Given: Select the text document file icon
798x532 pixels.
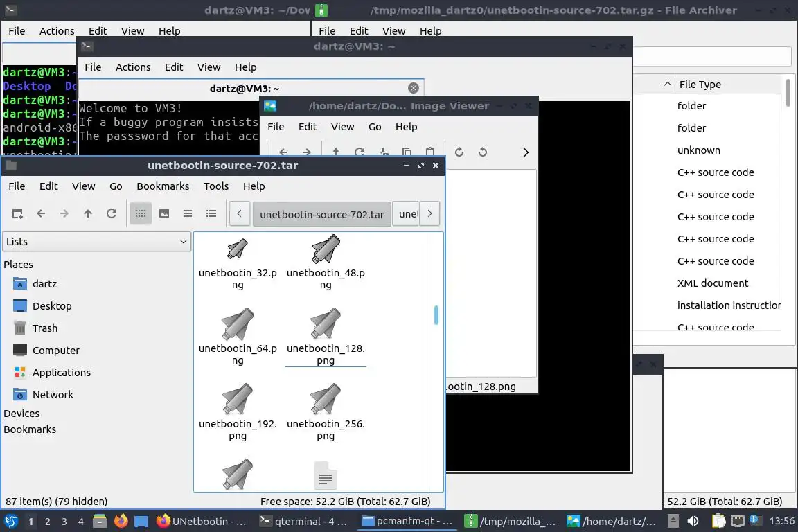Looking at the screenshot, I should pos(326,475).
